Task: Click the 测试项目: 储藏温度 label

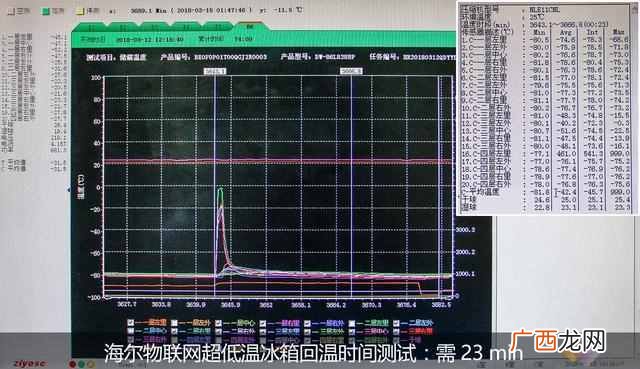Action: 116,57
